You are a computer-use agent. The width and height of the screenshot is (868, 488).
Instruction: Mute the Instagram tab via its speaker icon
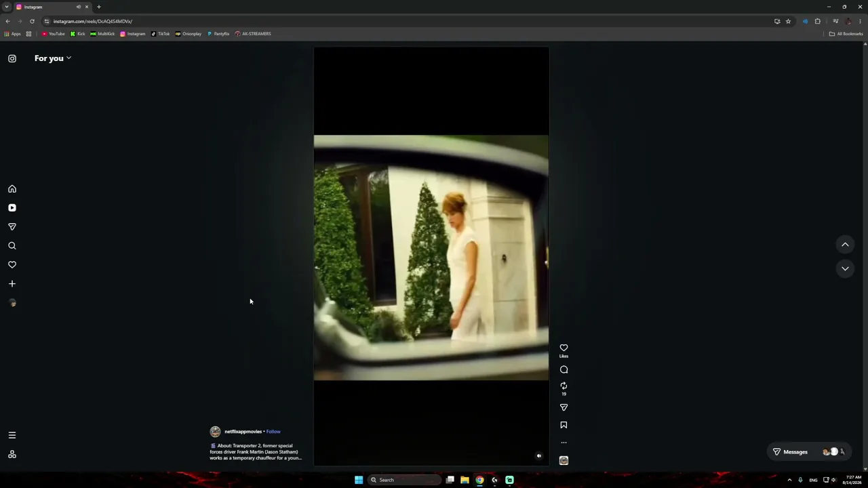point(79,7)
